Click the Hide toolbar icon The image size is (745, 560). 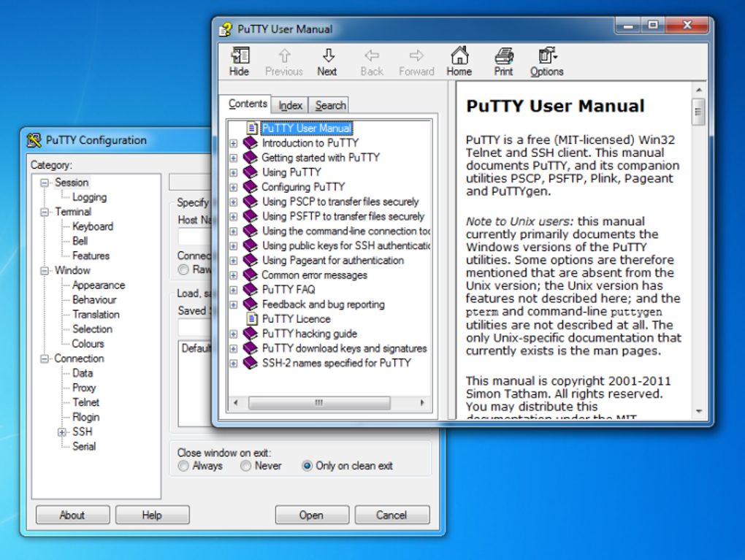point(240,56)
